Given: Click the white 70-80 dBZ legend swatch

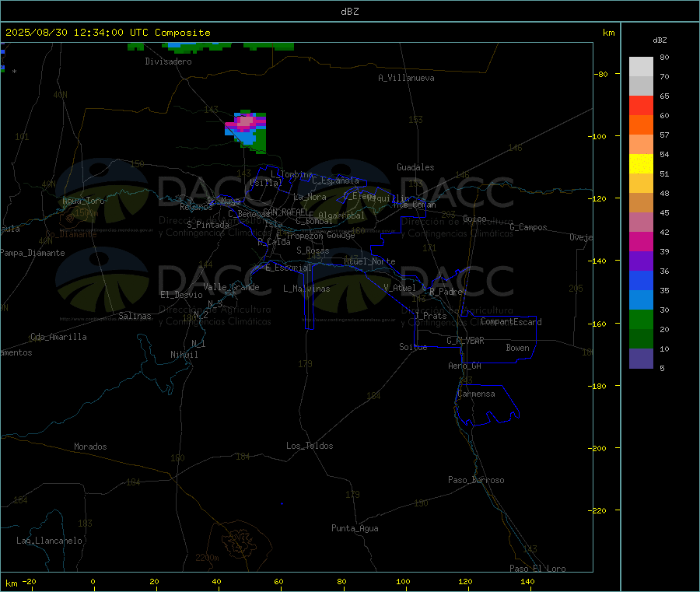Looking at the screenshot, I should coord(641,67).
